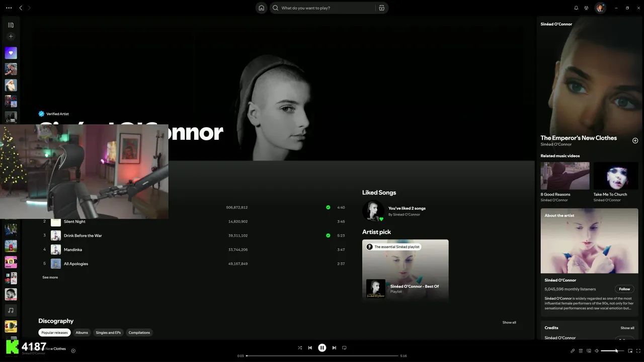This screenshot has width=644, height=362.
Task: Enter full screen from player bar icon
Action: pos(638,351)
